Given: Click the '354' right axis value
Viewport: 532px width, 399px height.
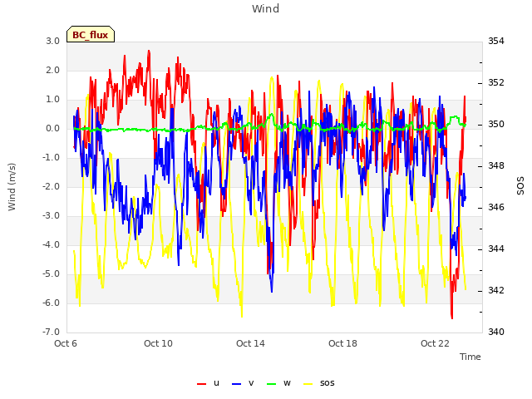Looking at the screenshot, I should coord(496,41).
